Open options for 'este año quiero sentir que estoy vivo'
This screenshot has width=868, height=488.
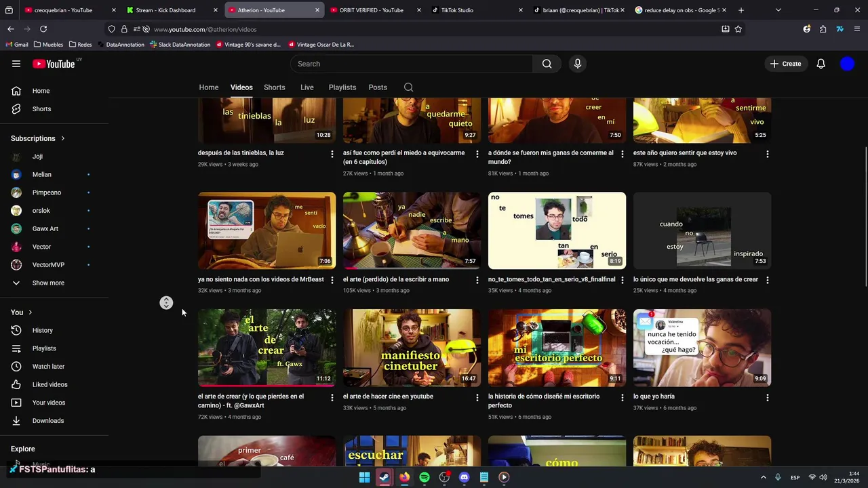[767, 155]
